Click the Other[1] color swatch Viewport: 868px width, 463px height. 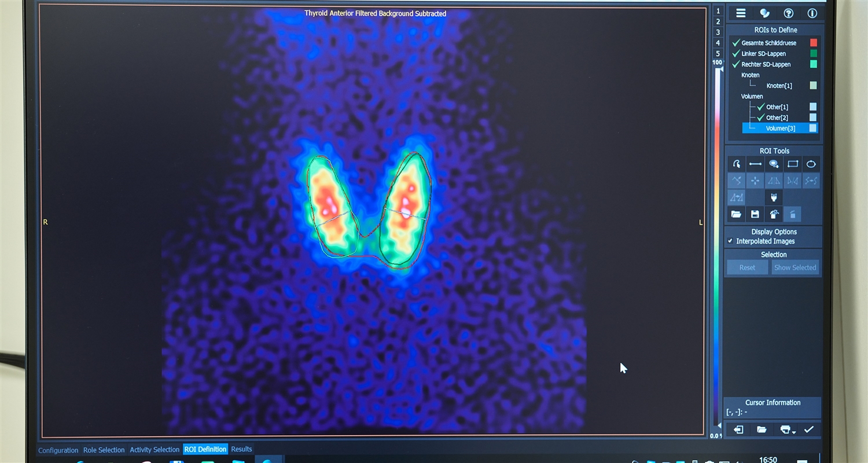pyautogui.click(x=813, y=107)
